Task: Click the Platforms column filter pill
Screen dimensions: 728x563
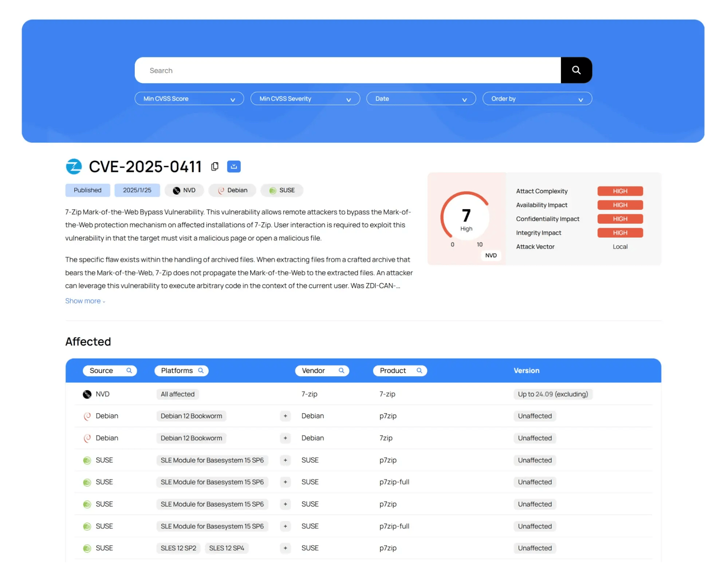Action: 181,371
